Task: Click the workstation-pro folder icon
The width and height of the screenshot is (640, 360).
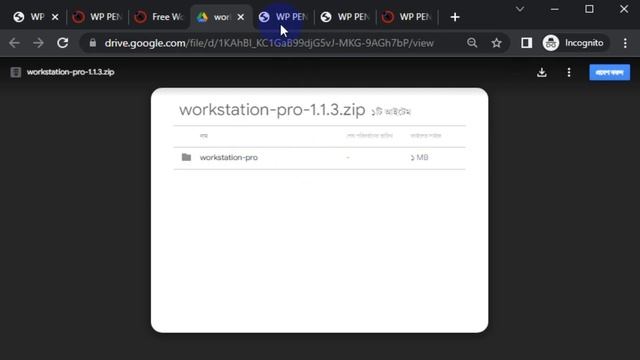Action: (x=186, y=157)
